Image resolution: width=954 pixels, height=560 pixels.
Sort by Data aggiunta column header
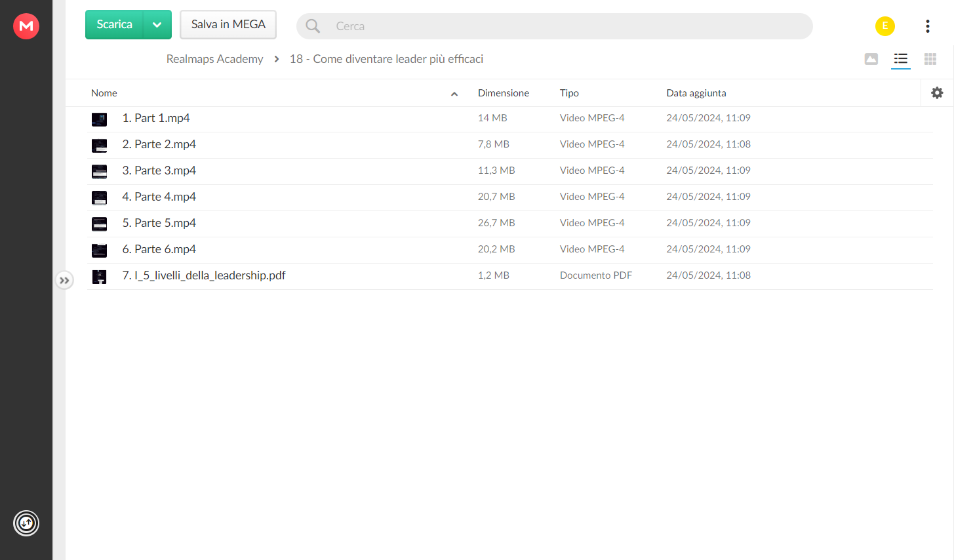point(696,93)
